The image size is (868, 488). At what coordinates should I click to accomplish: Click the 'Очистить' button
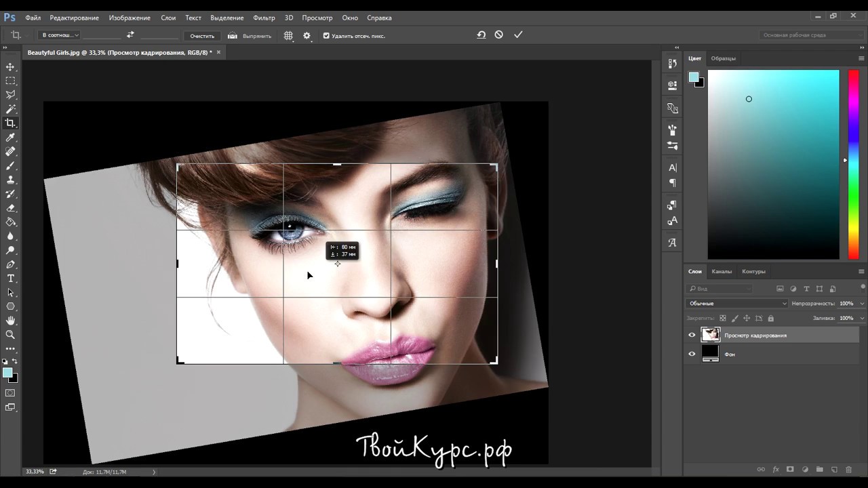[x=202, y=36]
